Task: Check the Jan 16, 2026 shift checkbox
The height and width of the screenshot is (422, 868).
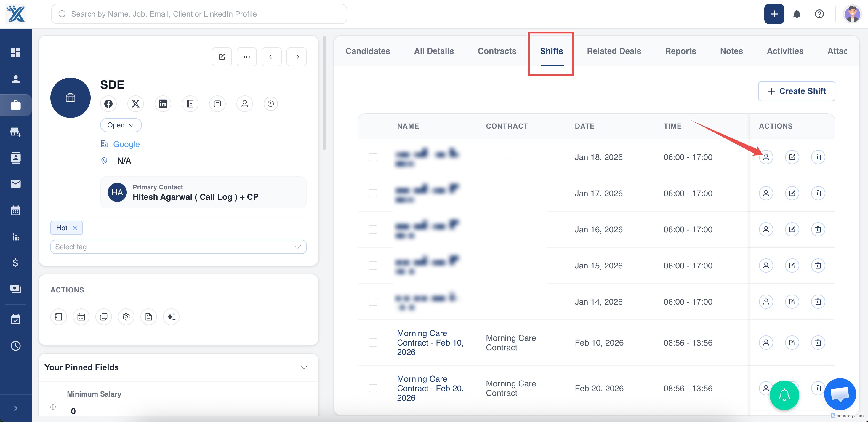Action: [x=373, y=230]
